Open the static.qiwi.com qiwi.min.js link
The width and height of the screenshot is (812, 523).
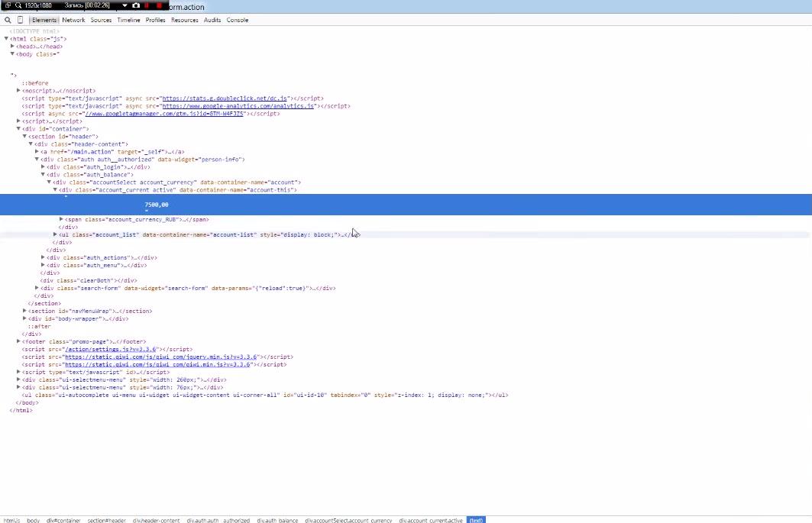(158, 364)
